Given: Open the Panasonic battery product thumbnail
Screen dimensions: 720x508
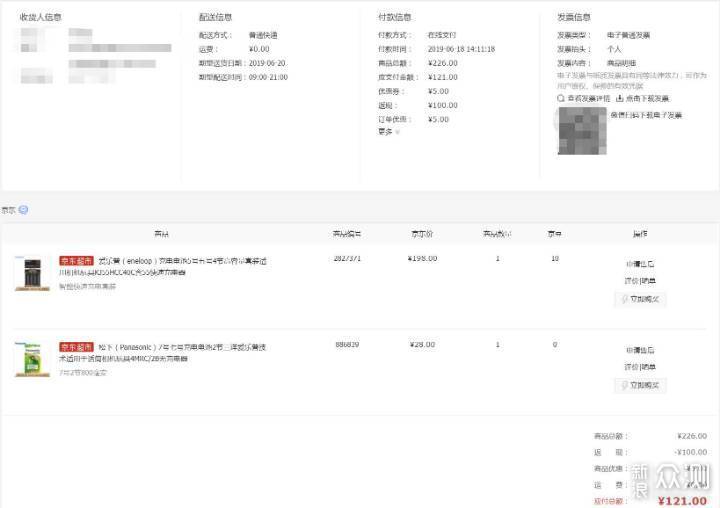Looking at the screenshot, I should point(32,359).
